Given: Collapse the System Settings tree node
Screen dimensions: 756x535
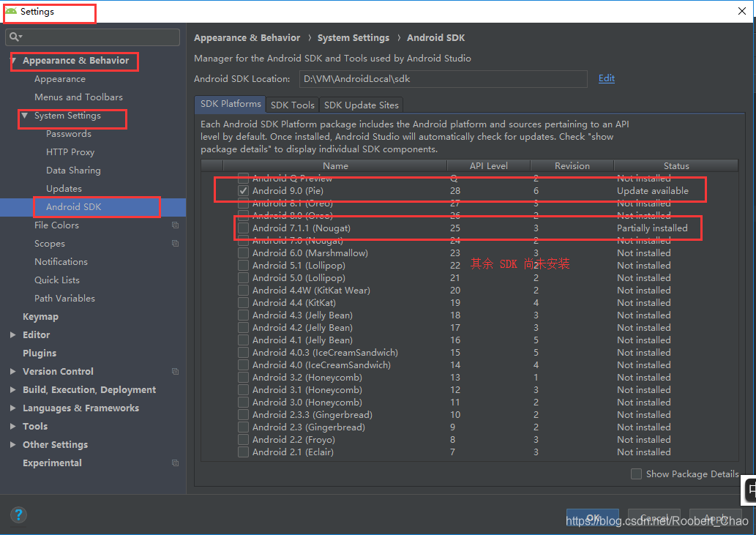Looking at the screenshot, I should click(x=25, y=116).
